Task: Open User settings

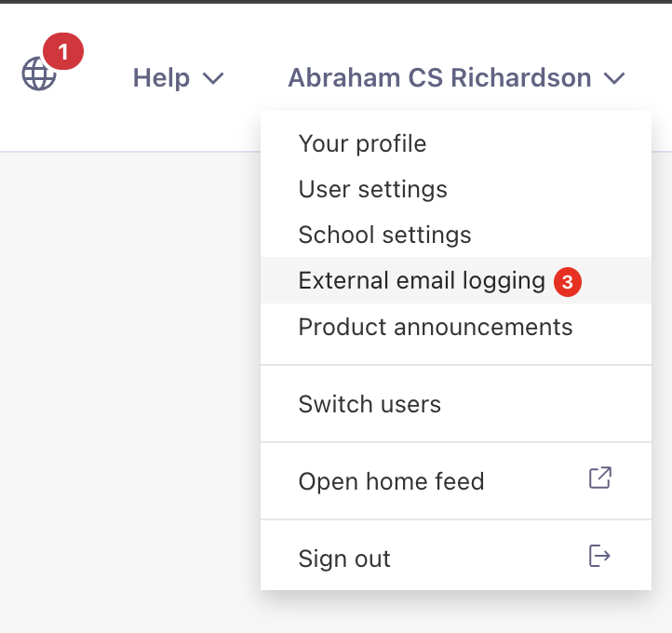Action: (x=373, y=189)
